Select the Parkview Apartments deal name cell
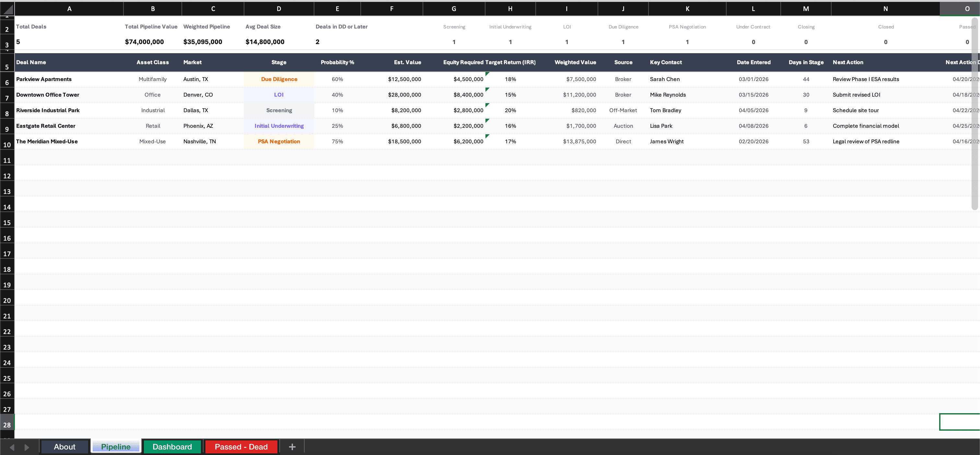Viewport: 980px width, 455px height. click(x=43, y=79)
